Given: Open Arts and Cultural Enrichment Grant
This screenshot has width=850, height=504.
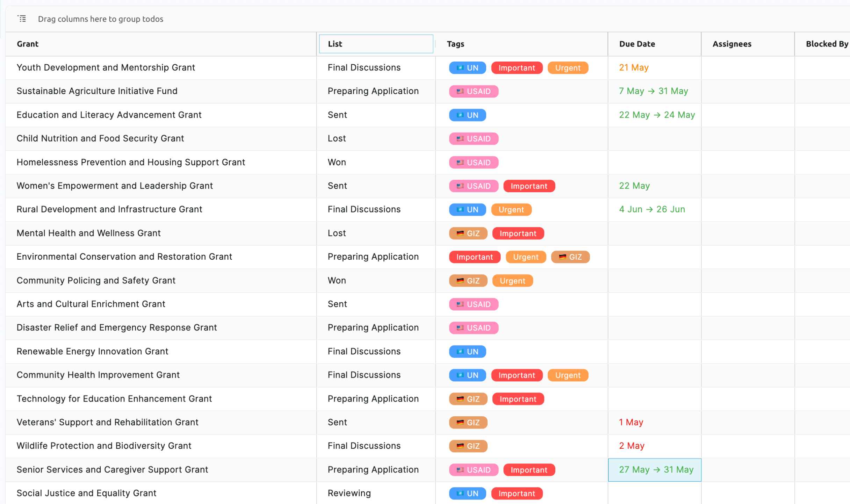Looking at the screenshot, I should (x=91, y=304).
